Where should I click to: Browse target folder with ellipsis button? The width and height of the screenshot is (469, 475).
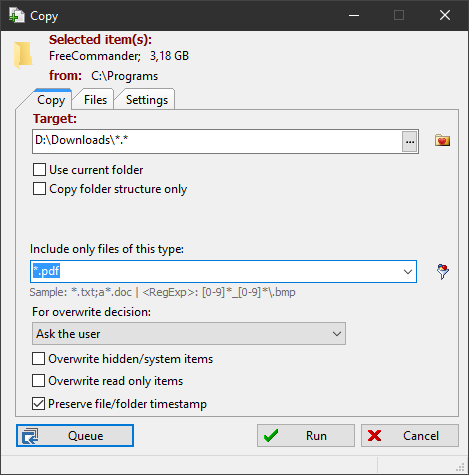tap(410, 142)
